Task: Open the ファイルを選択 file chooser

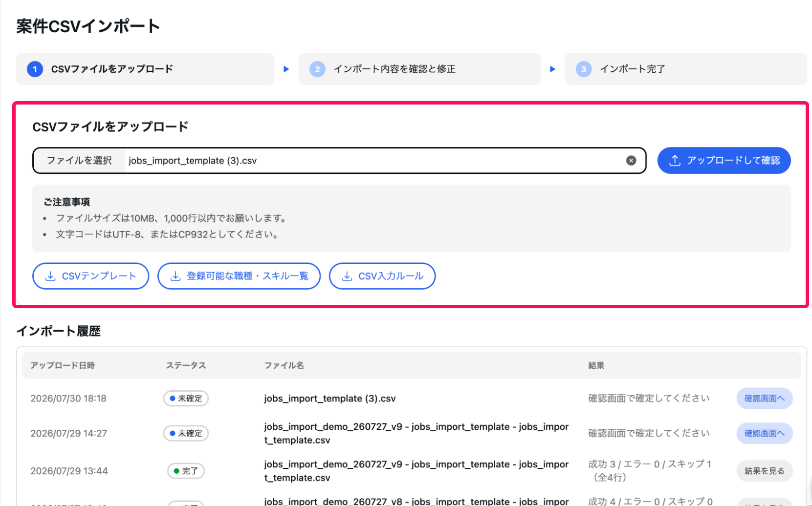Action: (x=79, y=160)
